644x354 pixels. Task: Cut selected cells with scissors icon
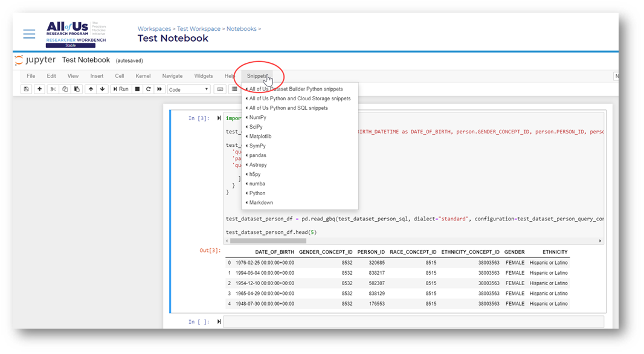pyautogui.click(x=53, y=89)
